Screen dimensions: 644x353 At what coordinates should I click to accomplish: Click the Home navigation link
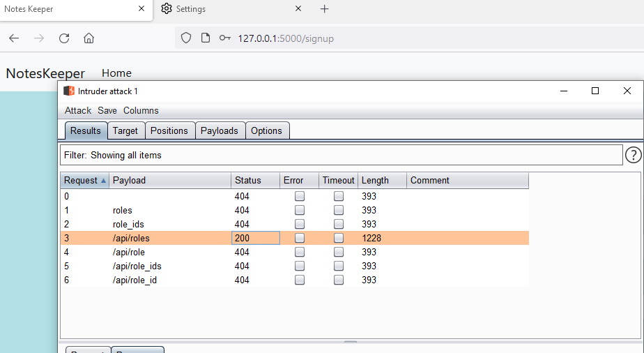click(x=116, y=73)
